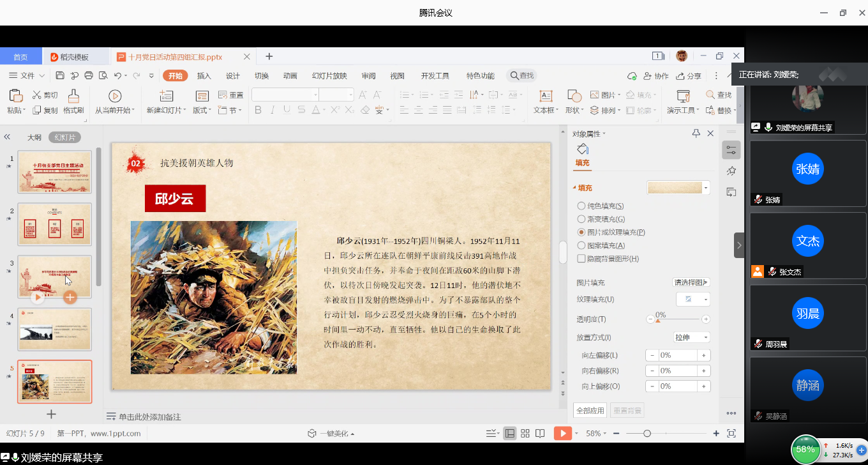Image resolution: width=868 pixels, height=465 pixels.
Task: Click the Copy (复制) icon
Action: [36, 111]
